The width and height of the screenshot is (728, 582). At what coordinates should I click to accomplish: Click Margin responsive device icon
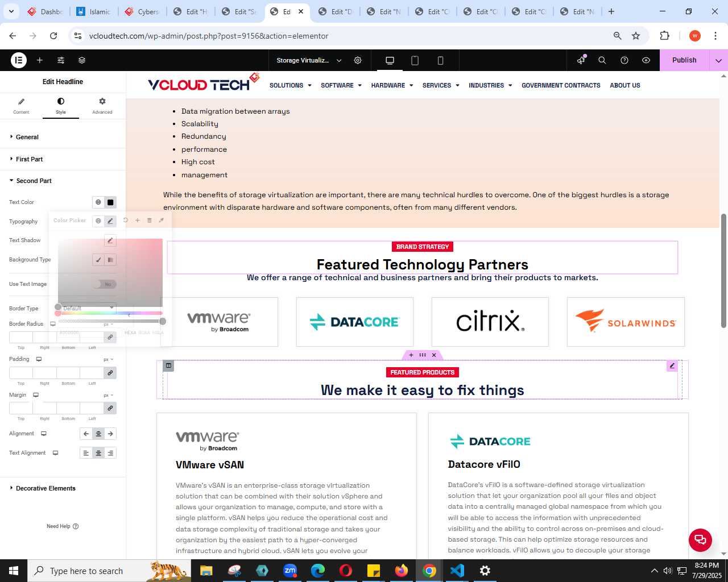pyautogui.click(x=36, y=395)
